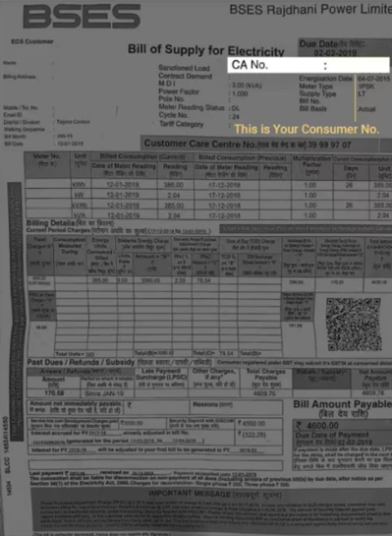The height and width of the screenshot is (536, 392).
Task: Click the QR code on the bill
Action: pyautogui.click(x=354, y=325)
